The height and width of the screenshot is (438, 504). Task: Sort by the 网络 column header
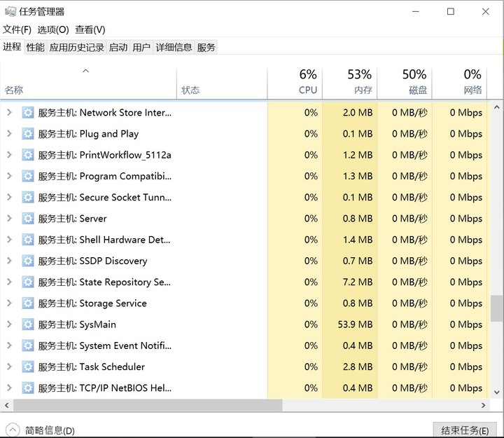(x=460, y=83)
